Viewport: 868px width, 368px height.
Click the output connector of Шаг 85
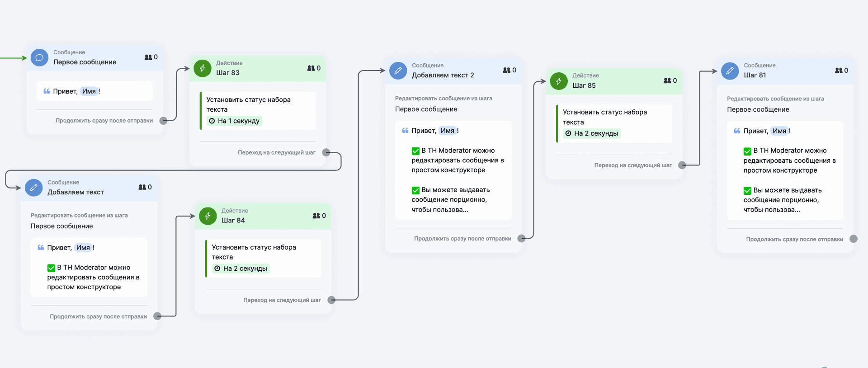(682, 165)
